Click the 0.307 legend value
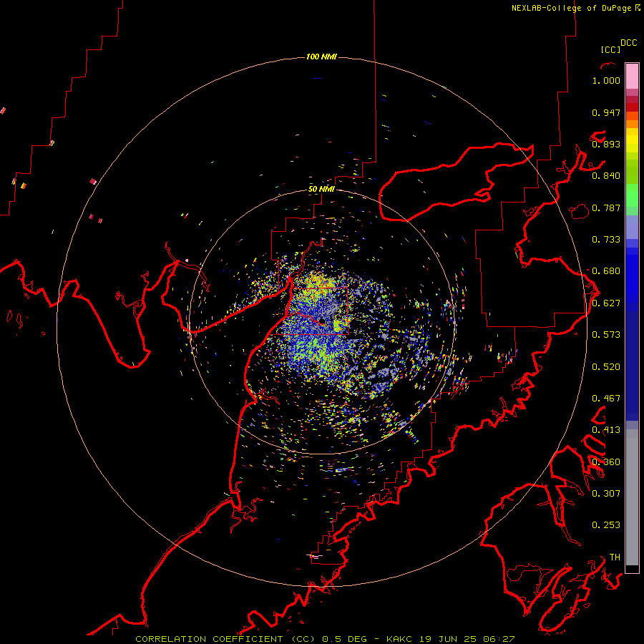Screen dimensions: 644x644 (606, 494)
